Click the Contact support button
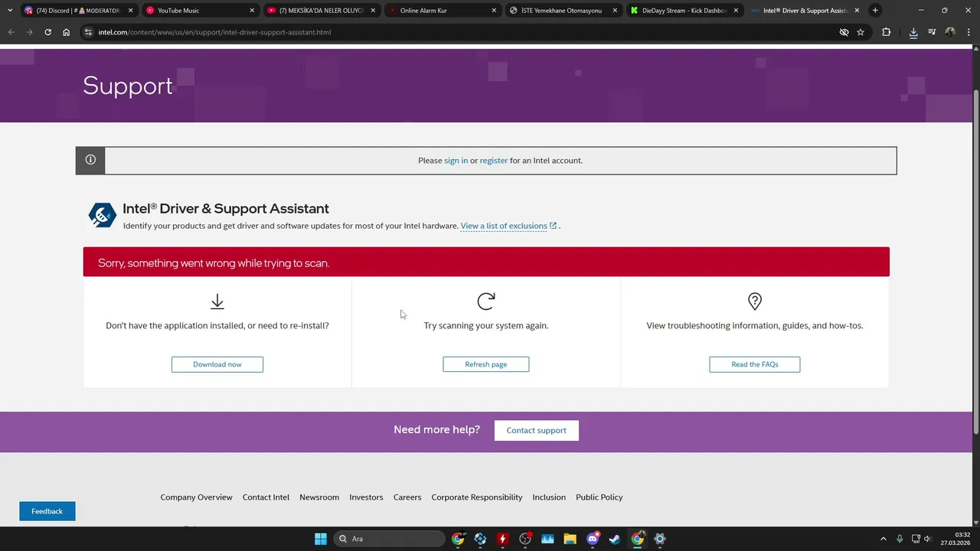The image size is (980, 551). (537, 430)
